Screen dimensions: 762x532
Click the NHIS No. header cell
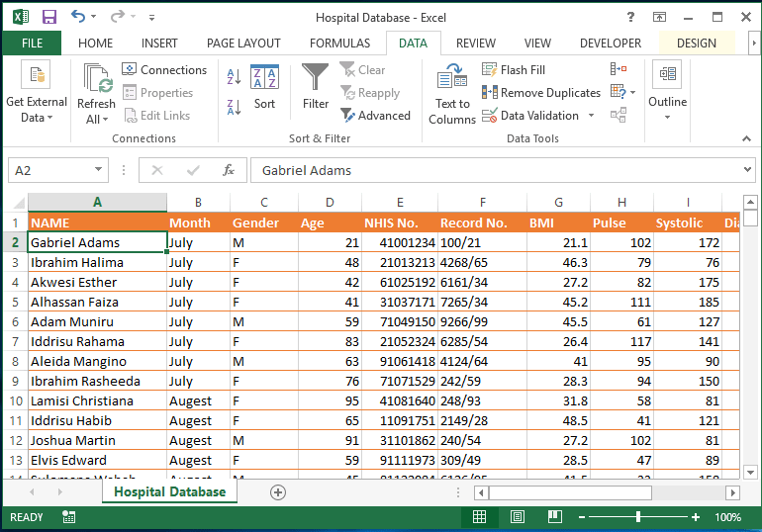(400, 222)
